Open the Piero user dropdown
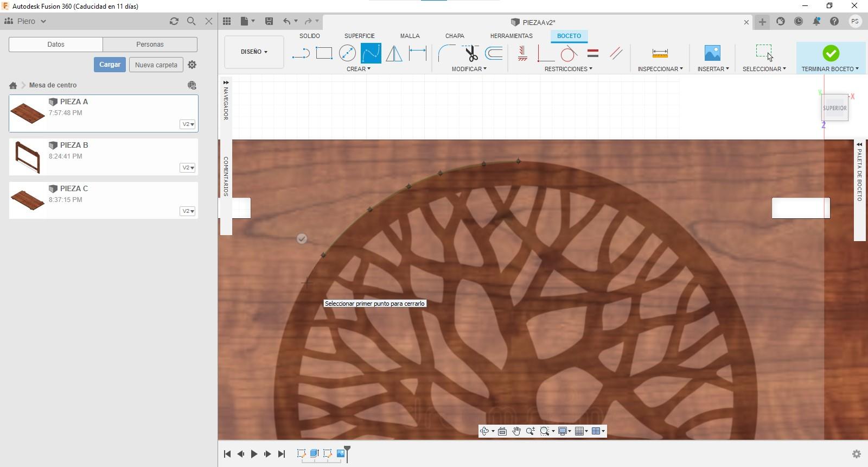The height and width of the screenshot is (467, 868). click(25, 21)
